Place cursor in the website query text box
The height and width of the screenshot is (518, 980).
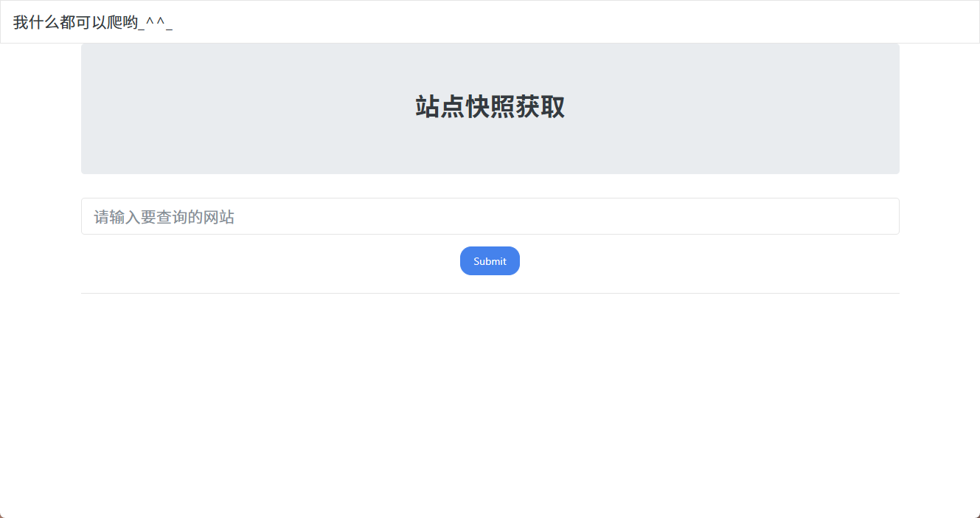pyautogui.click(x=490, y=216)
